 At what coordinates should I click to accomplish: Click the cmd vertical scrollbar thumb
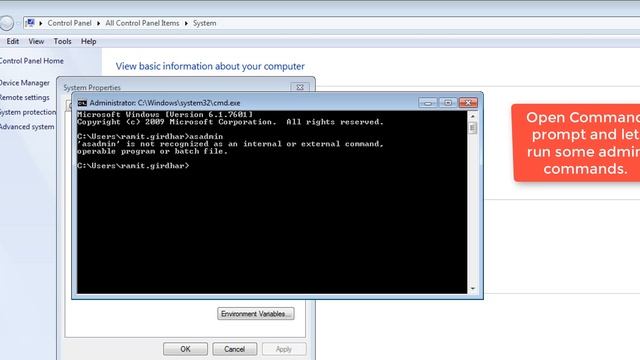point(473,128)
